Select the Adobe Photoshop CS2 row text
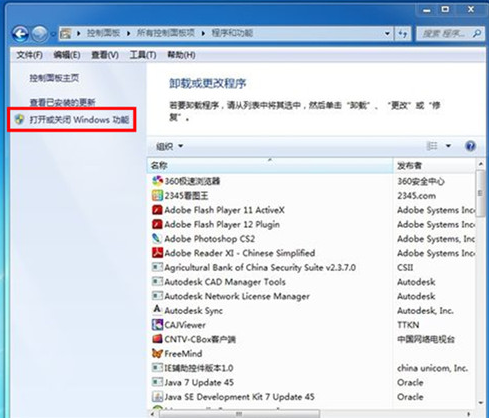This screenshot has width=489, height=418. coord(210,239)
